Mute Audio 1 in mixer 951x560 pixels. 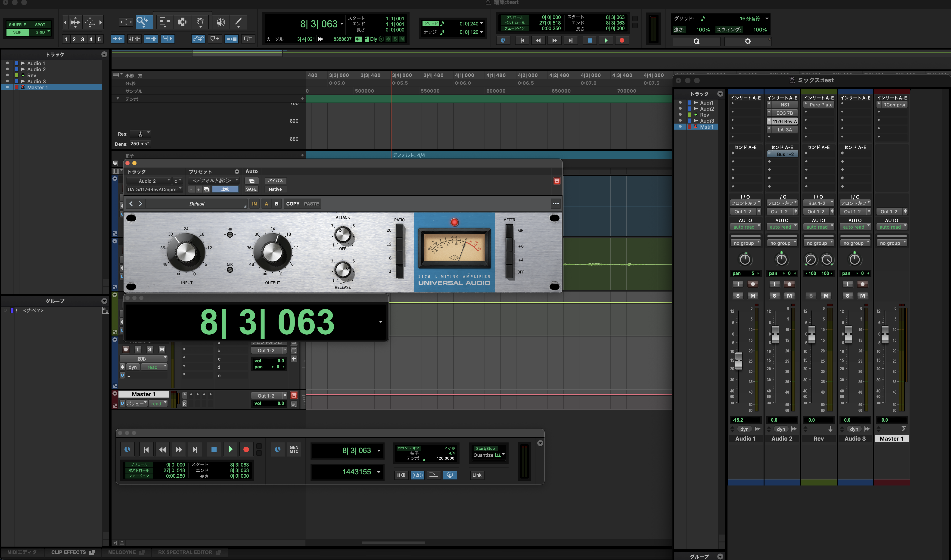[753, 296]
